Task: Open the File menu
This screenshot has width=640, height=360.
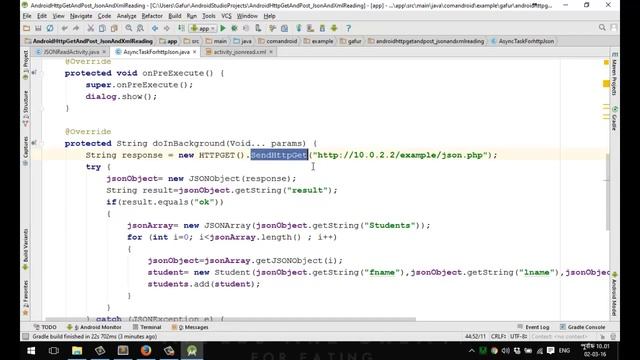Action: (x=27, y=16)
